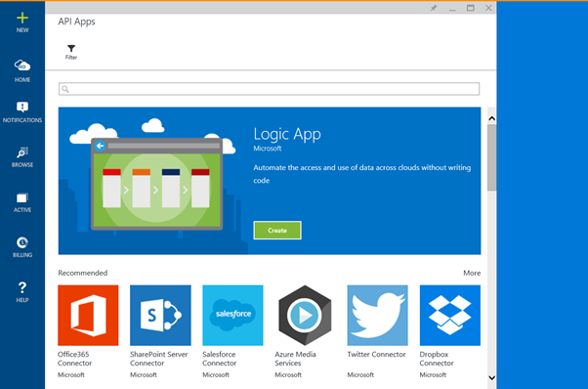Click the 'Office365 Connector' label text
Viewport: 588px width, 389px height.
pyautogui.click(x=74, y=359)
